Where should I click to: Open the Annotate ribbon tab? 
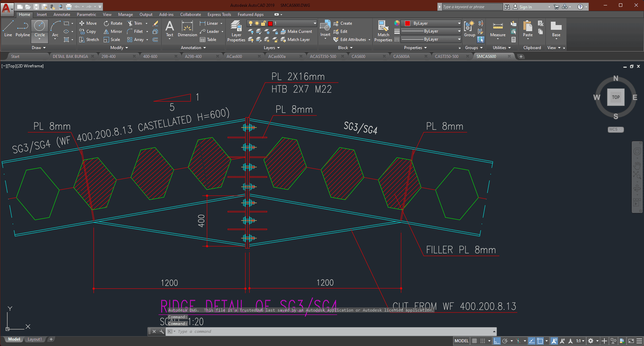click(62, 15)
